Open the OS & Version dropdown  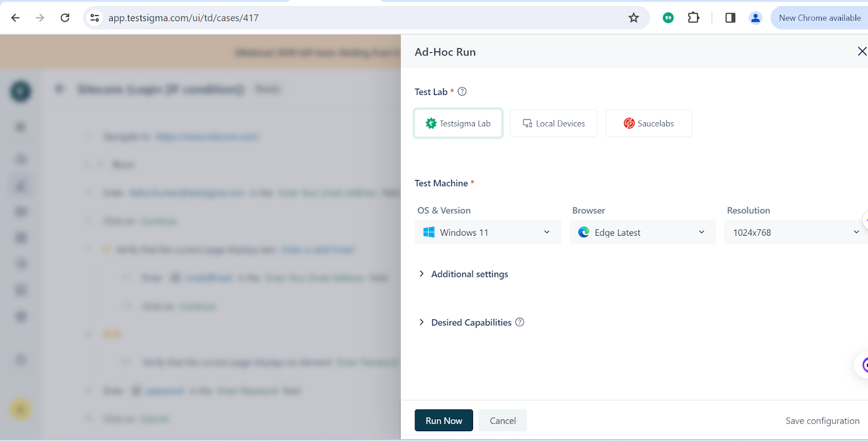[488, 232]
